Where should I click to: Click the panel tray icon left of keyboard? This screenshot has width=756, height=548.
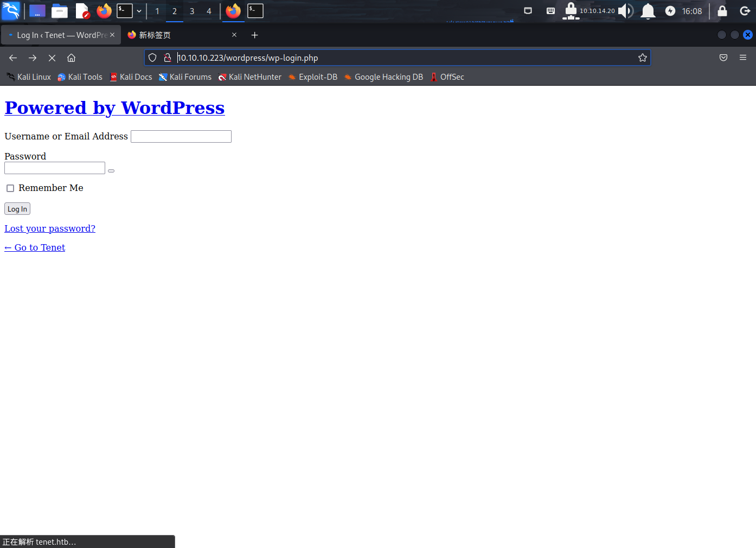pos(528,11)
